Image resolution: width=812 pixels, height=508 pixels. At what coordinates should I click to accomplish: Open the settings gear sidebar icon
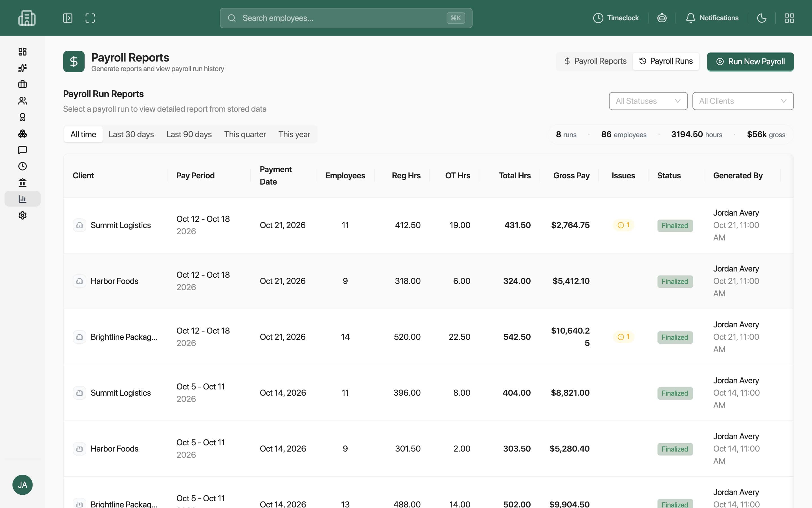pyautogui.click(x=23, y=215)
